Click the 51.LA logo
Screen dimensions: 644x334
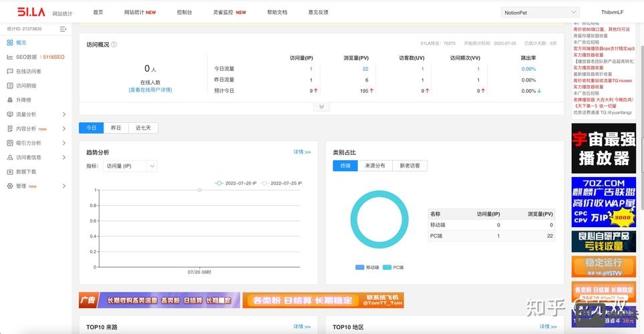click(x=31, y=12)
